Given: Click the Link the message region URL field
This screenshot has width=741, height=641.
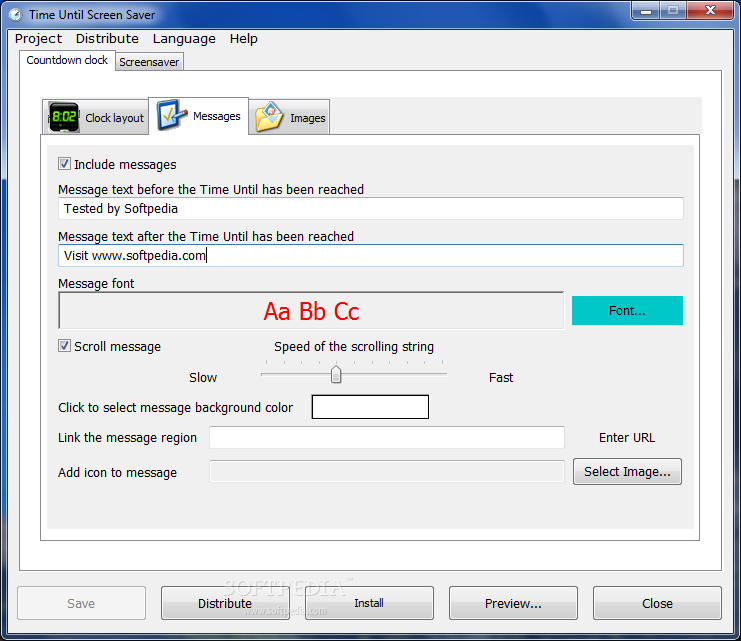Looking at the screenshot, I should (387, 438).
